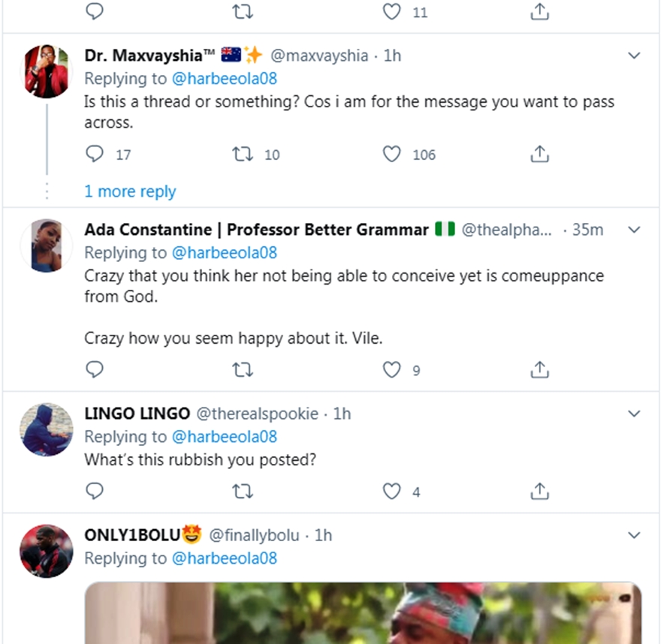
Task: Share LINGO LINGO's tweet
Action: pyautogui.click(x=540, y=492)
